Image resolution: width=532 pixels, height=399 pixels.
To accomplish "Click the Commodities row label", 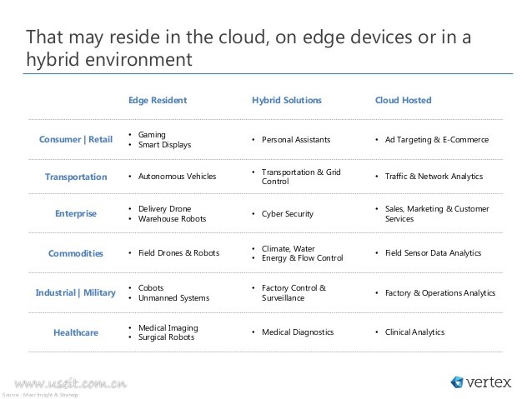I will (x=76, y=253).
